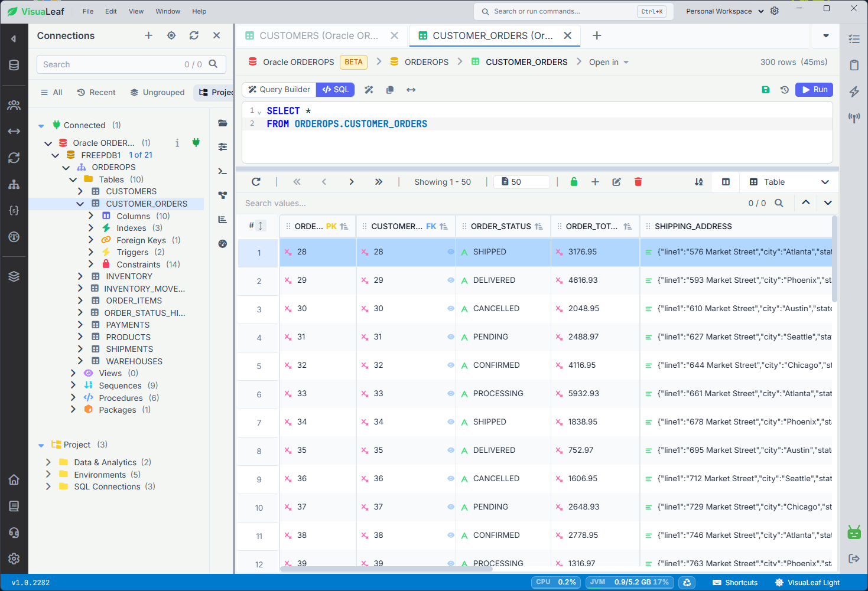This screenshot has width=868, height=591.
Task: Switch to SQL editor mode
Action: [x=336, y=90]
